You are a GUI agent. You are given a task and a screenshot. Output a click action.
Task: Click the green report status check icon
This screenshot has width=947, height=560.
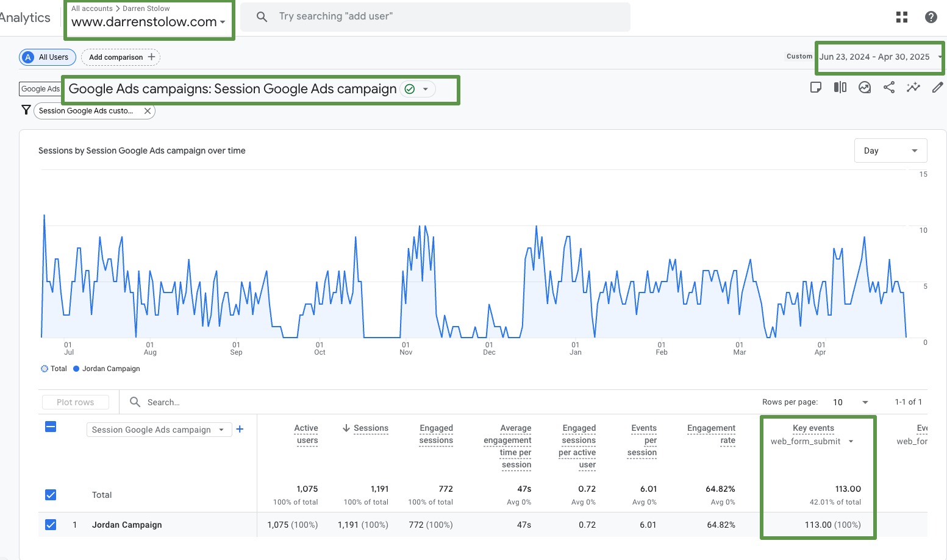click(x=410, y=89)
